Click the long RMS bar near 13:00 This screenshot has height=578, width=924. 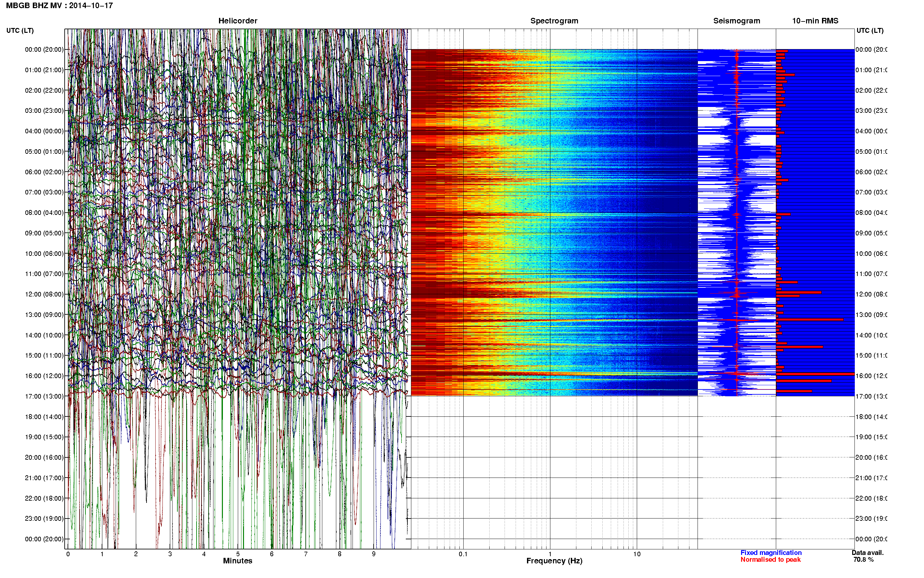810,320
